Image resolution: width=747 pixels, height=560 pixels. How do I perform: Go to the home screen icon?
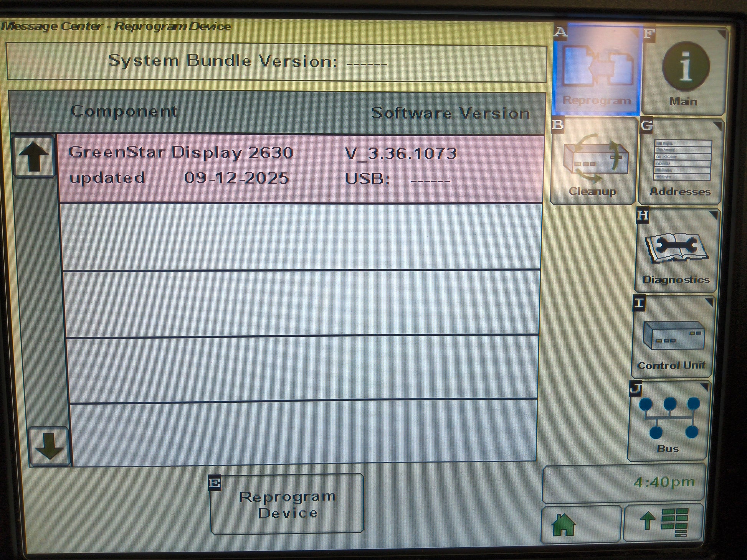581,525
